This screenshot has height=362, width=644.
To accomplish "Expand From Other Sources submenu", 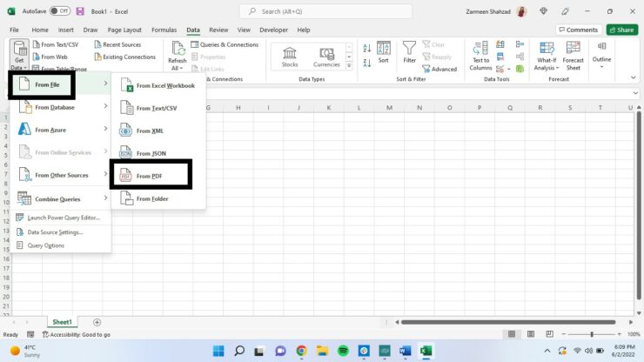I will tap(61, 175).
